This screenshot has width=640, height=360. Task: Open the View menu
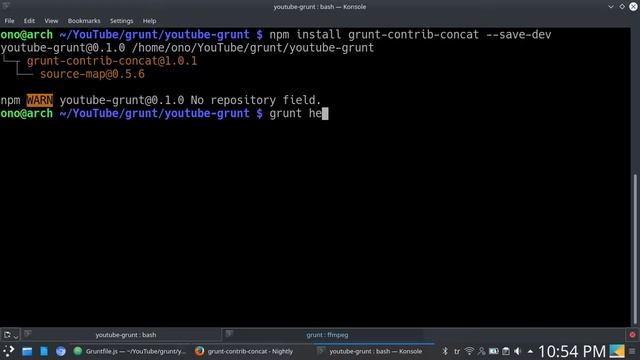point(51,21)
